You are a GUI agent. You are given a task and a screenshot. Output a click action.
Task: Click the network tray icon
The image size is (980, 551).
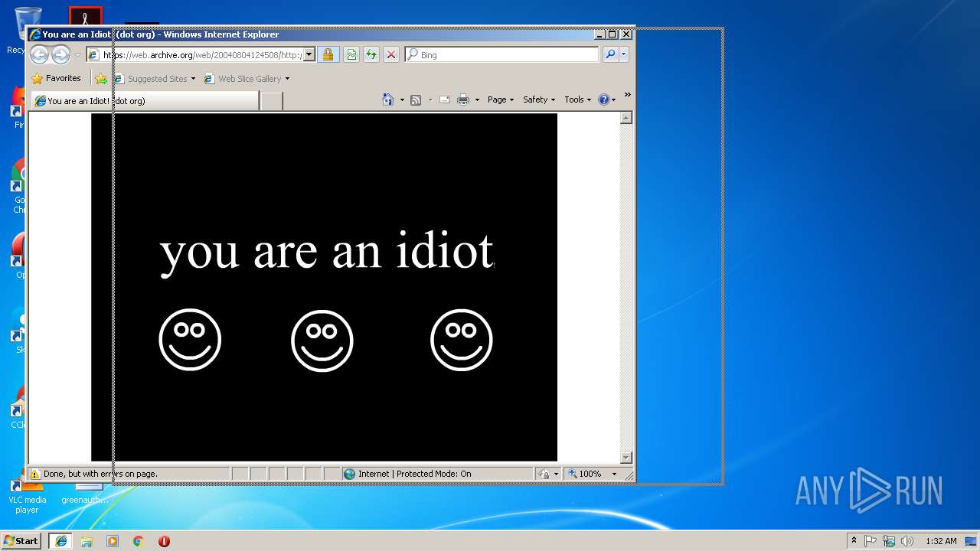pos(889,541)
